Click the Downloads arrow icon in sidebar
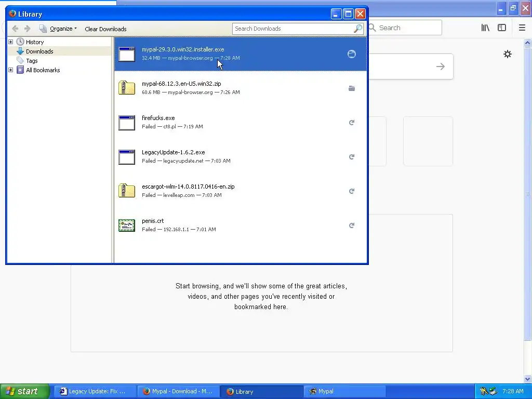The height and width of the screenshot is (399, 532). (x=20, y=51)
